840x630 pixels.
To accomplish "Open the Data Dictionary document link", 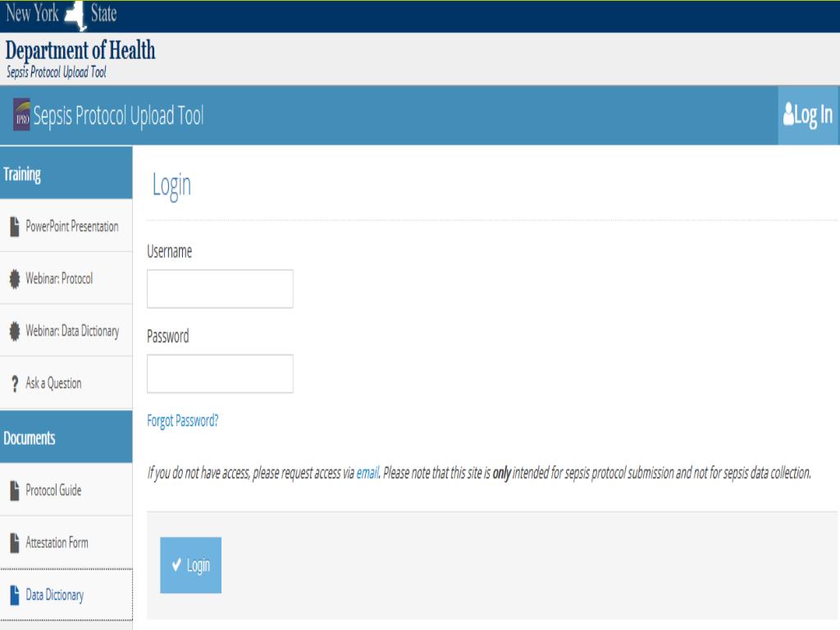I will 66,595.
